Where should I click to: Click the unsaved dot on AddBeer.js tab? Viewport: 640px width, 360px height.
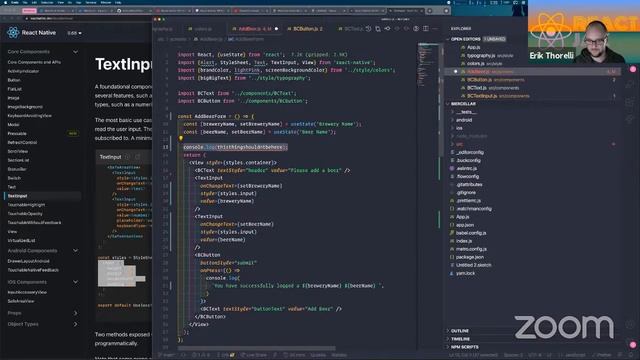pos(276,29)
